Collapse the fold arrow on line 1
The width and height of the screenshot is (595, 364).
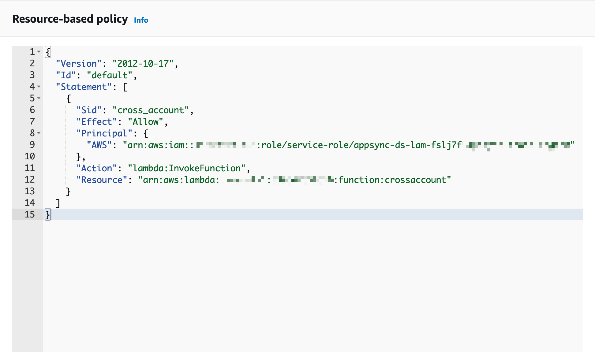pos(39,52)
